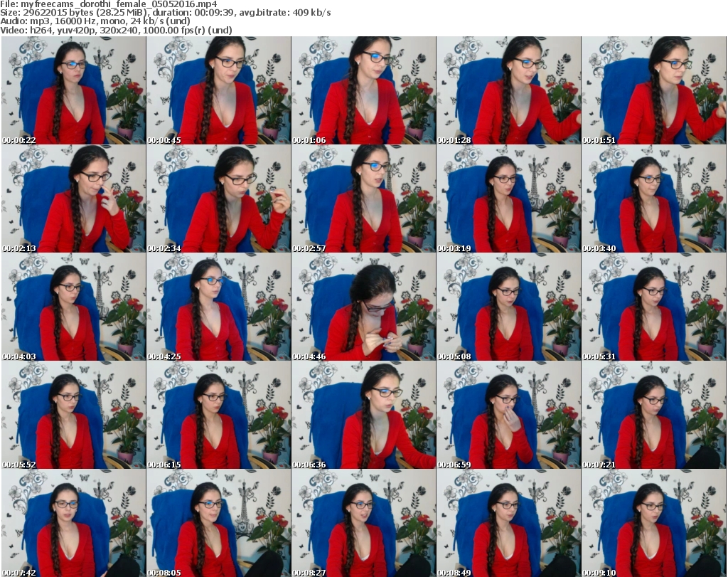This screenshot has width=728, height=577.
Task: Select the thumbnail stamped 00:00:45
Action: click(x=219, y=90)
